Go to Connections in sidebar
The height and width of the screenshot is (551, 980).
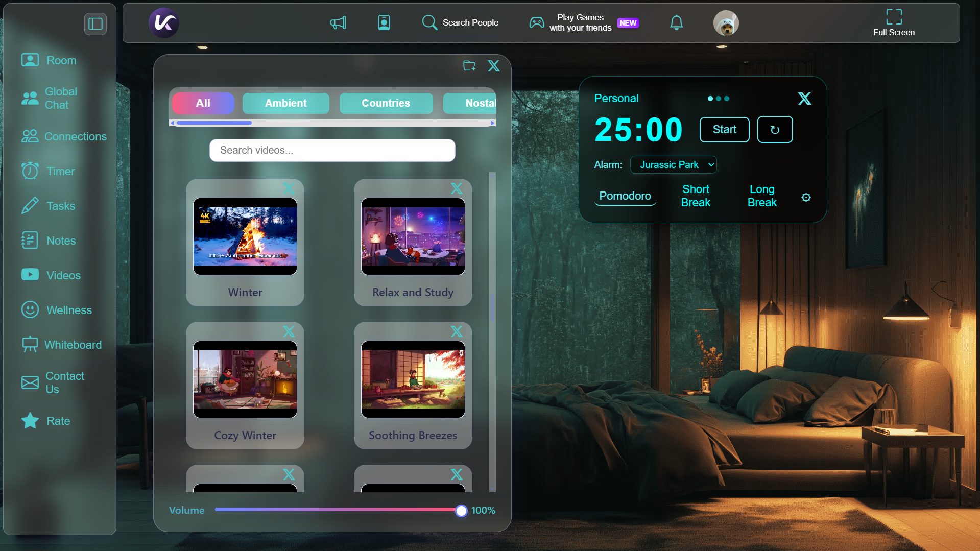coord(64,136)
